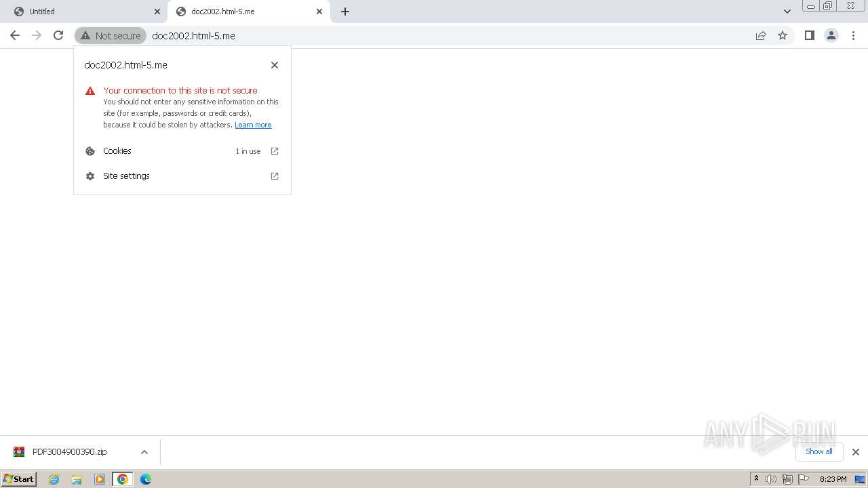Launch Microsoft Edge from taskbar
The width and height of the screenshot is (868, 488).
click(x=146, y=479)
